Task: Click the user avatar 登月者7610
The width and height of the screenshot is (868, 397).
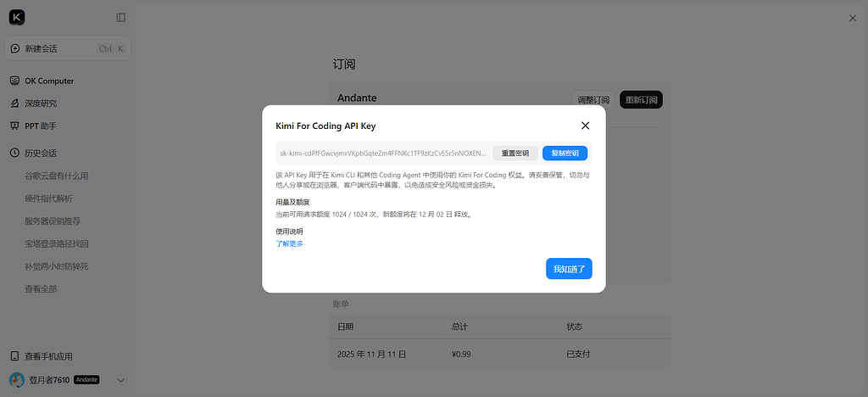Action: coord(17,380)
